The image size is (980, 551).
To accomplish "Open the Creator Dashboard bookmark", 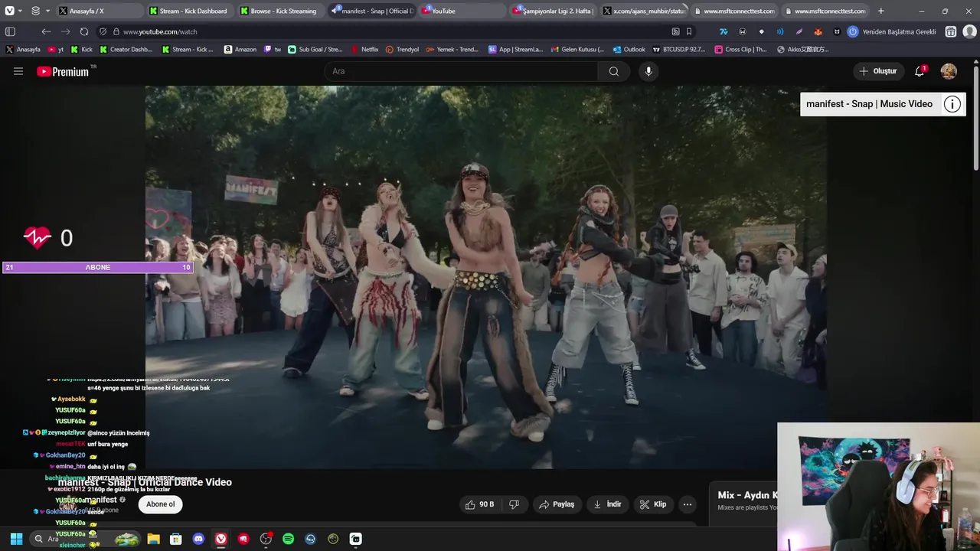I will click(x=126, y=49).
